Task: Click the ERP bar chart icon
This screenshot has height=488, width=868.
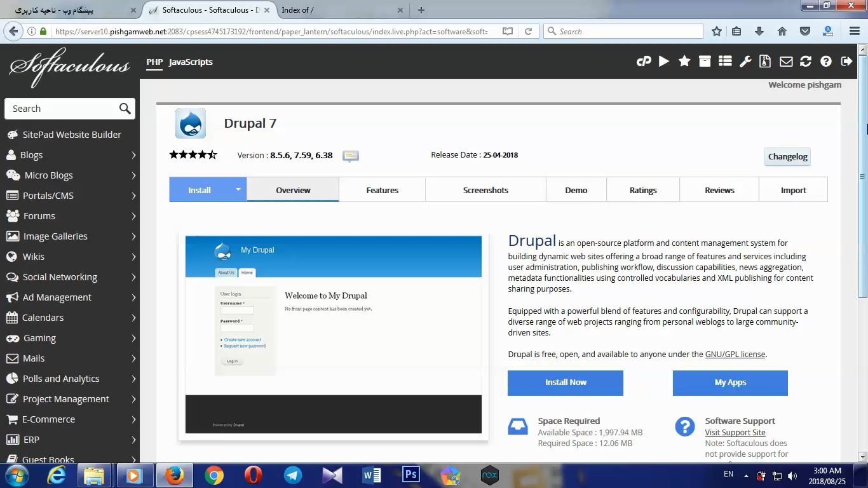Action: 12,440
